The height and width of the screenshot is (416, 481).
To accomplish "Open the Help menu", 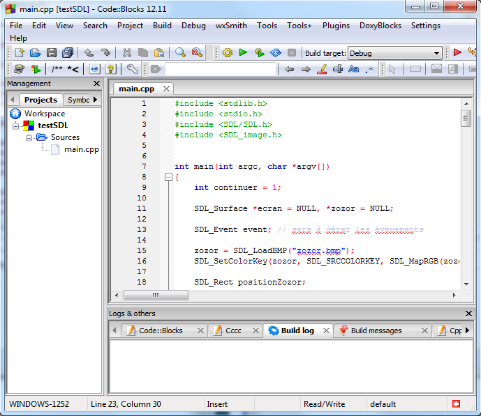I will [18, 38].
